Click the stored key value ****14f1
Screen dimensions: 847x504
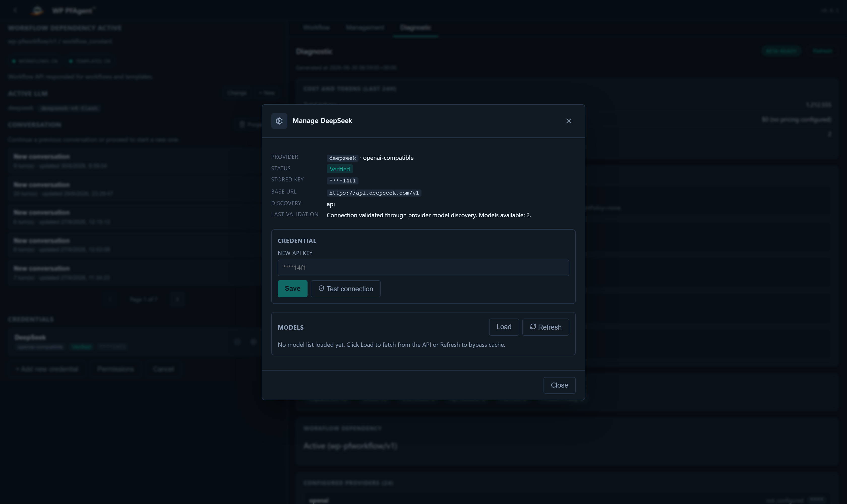(x=342, y=181)
